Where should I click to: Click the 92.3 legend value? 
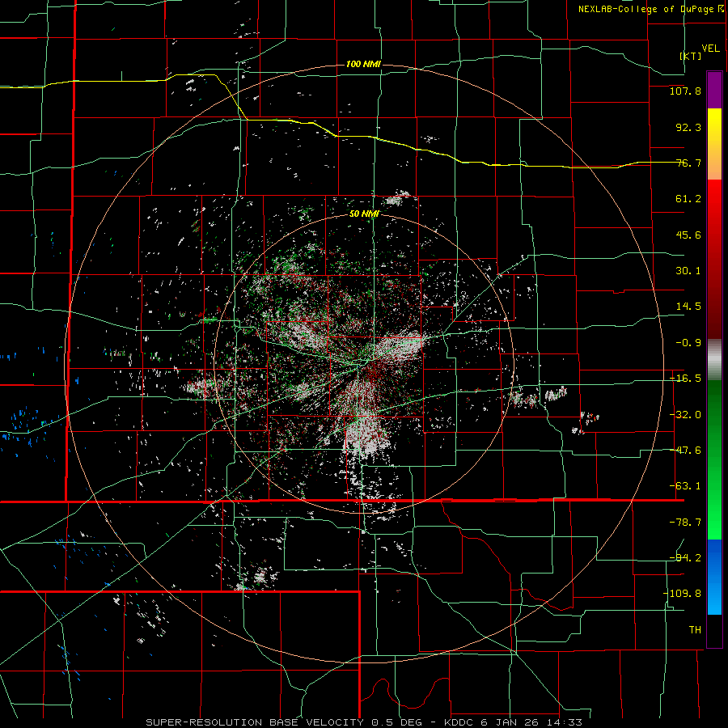(688, 127)
